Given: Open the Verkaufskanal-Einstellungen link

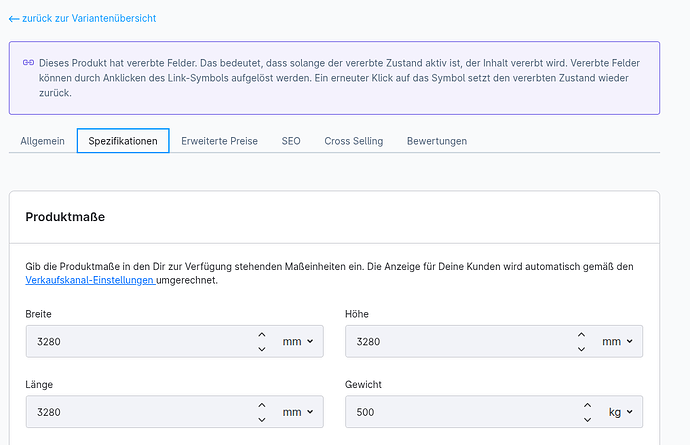Looking at the screenshot, I should click(x=90, y=281).
